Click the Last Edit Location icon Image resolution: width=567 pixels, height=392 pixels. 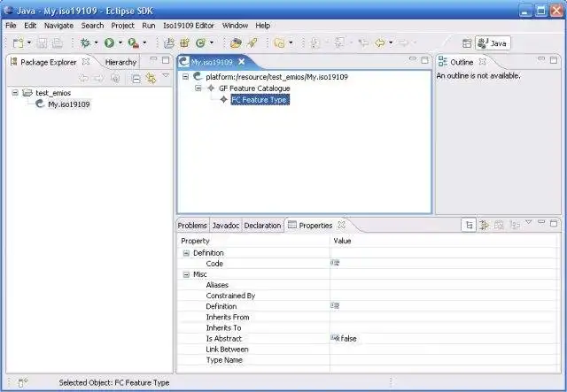pos(363,43)
